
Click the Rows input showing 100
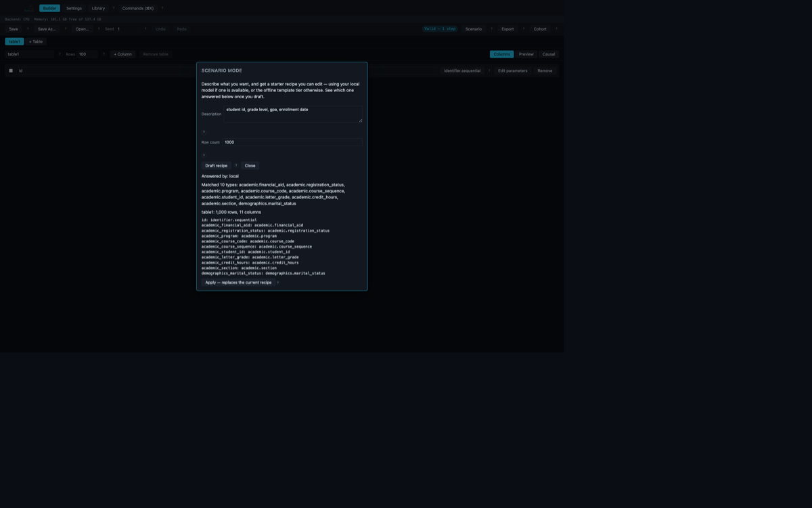click(88, 54)
